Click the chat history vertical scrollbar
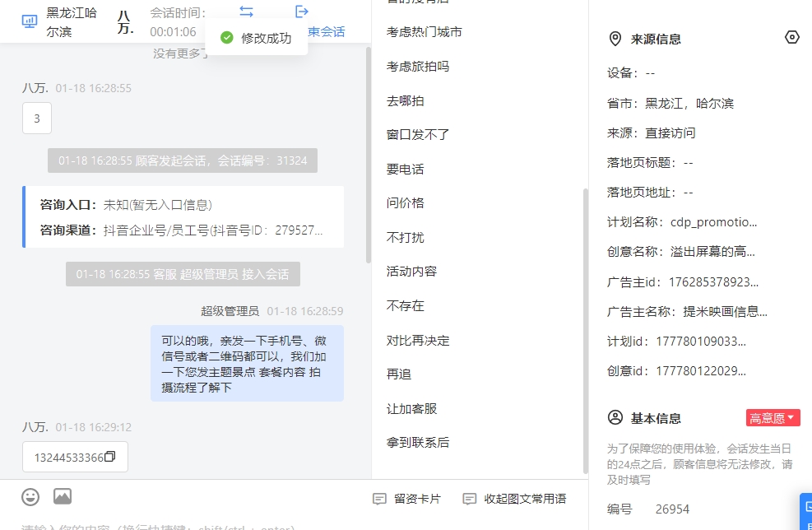This screenshot has width=812, height=530. tap(369, 156)
